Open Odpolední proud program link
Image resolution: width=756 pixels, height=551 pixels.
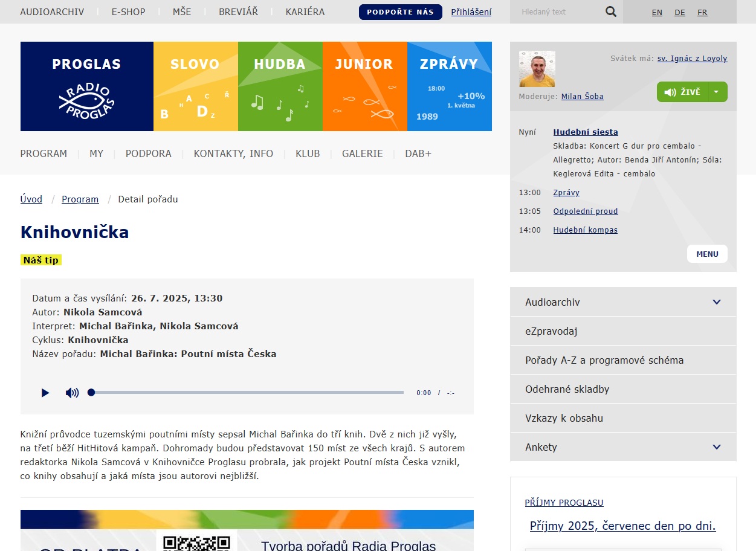tap(586, 211)
